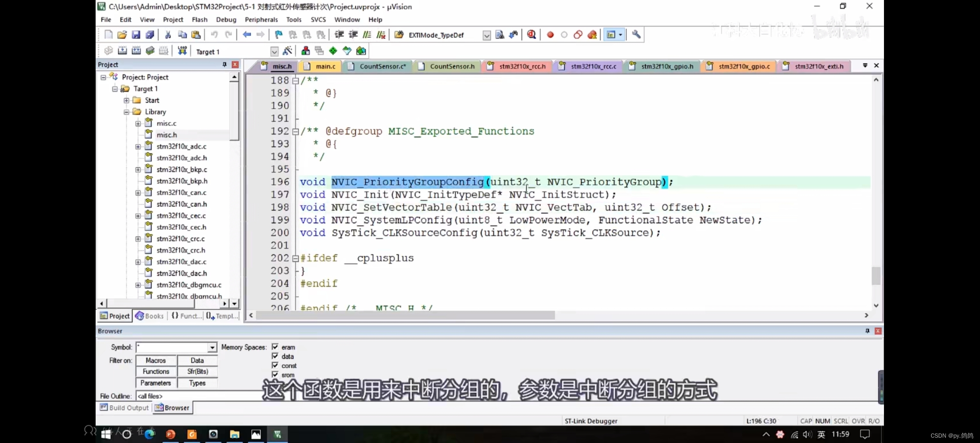Kill all breakpoints with the red X icon
This screenshot has height=443, width=980.
(x=592, y=35)
